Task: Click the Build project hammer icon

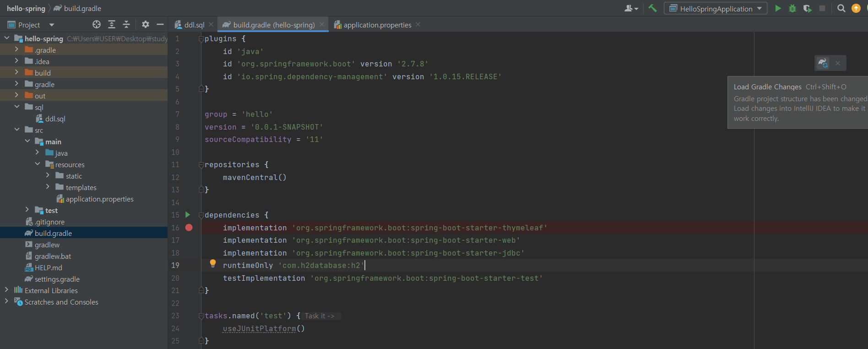Action: tap(652, 8)
